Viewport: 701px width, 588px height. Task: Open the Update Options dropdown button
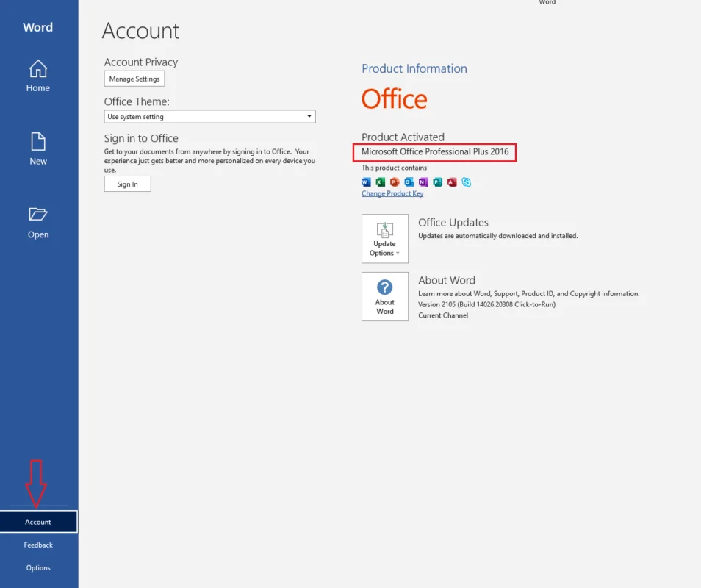(385, 239)
